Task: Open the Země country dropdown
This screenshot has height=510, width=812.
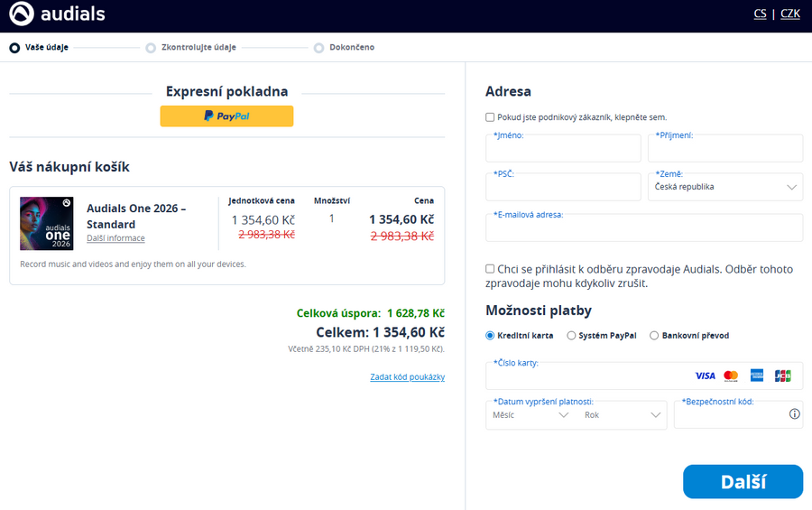Action: tap(725, 187)
